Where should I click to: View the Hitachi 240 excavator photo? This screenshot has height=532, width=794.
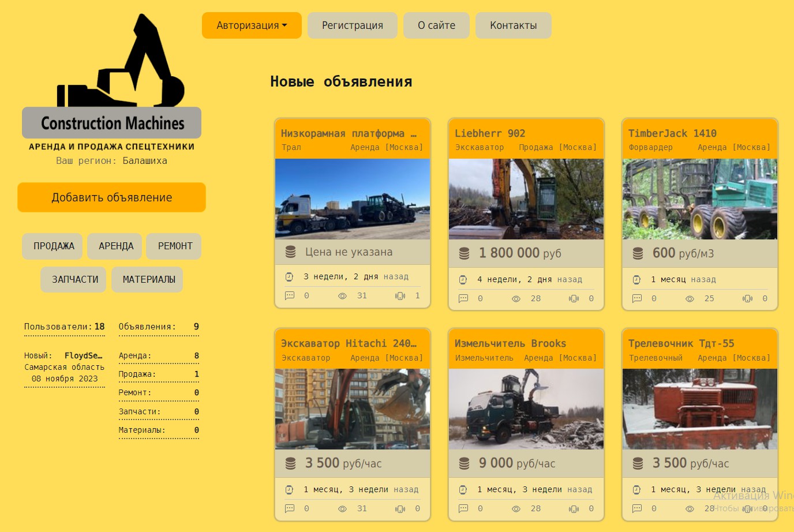[x=353, y=409]
